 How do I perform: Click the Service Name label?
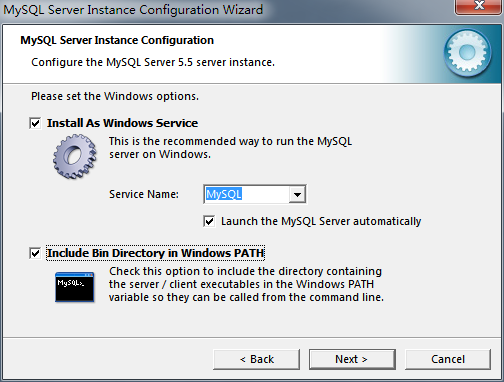click(144, 194)
